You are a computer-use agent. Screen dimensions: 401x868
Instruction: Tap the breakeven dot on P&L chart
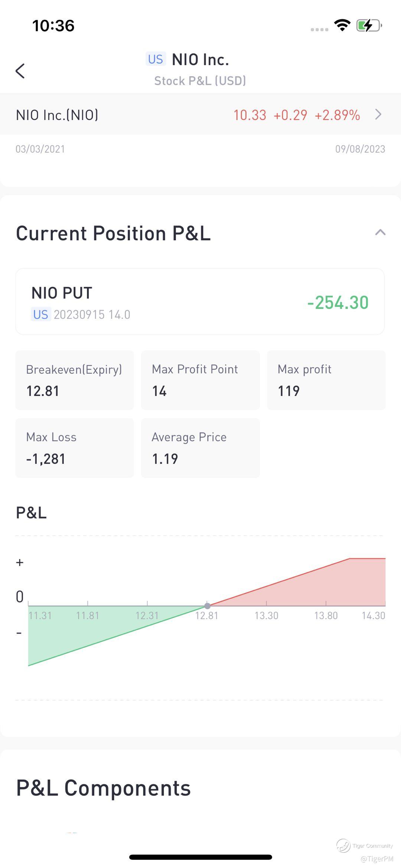tap(207, 606)
